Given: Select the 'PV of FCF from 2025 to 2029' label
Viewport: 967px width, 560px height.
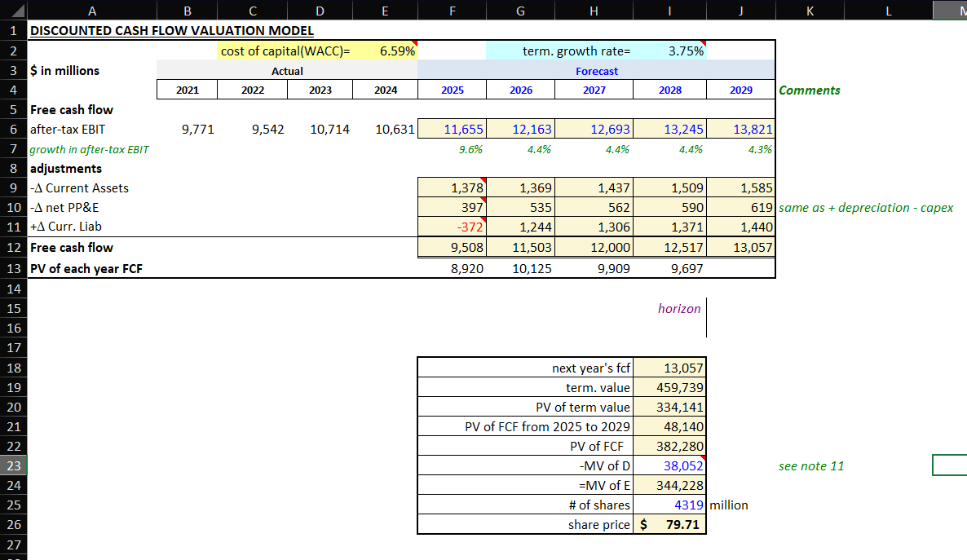Looking at the screenshot, I should (525, 427).
